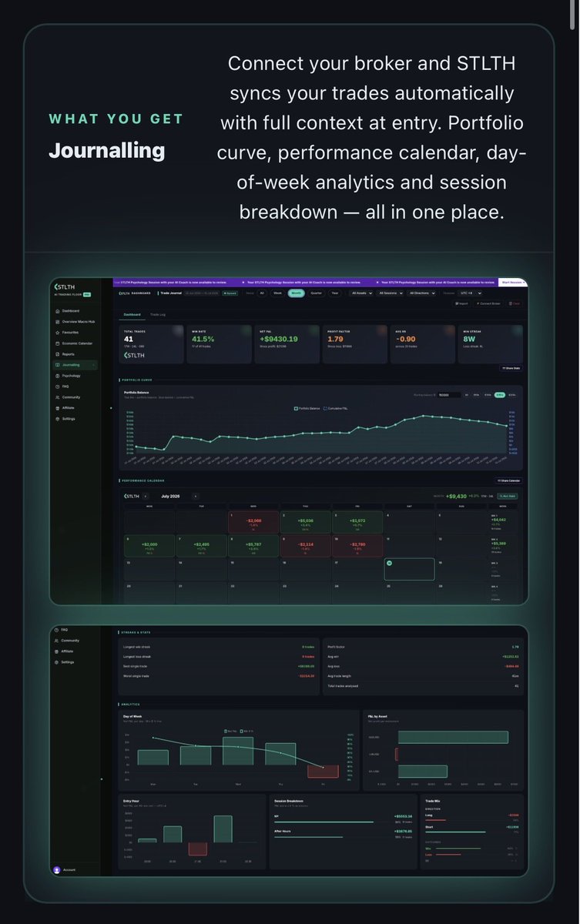
Task: Click the Import button
Action: tap(462, 303)
